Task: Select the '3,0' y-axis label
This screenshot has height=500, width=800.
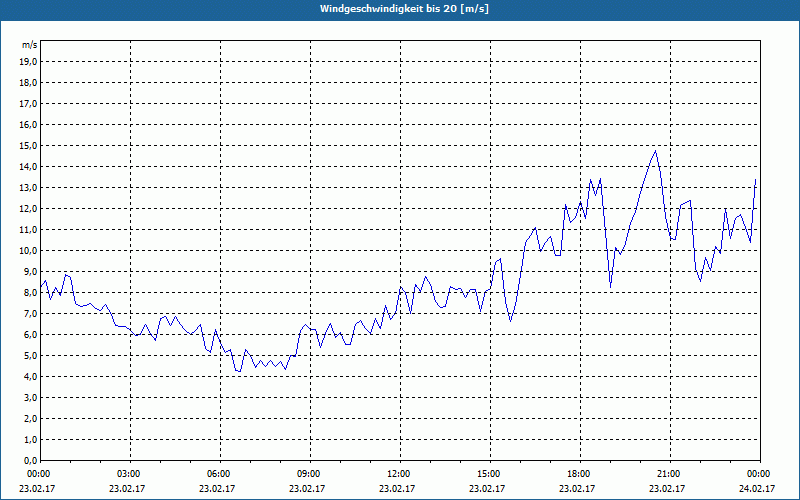Action: (31, 397)
